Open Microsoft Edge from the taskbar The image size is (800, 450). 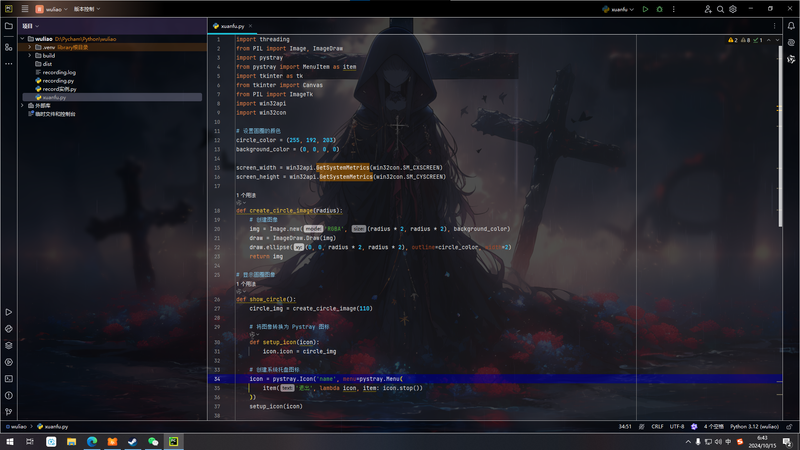tap(92, 441)
